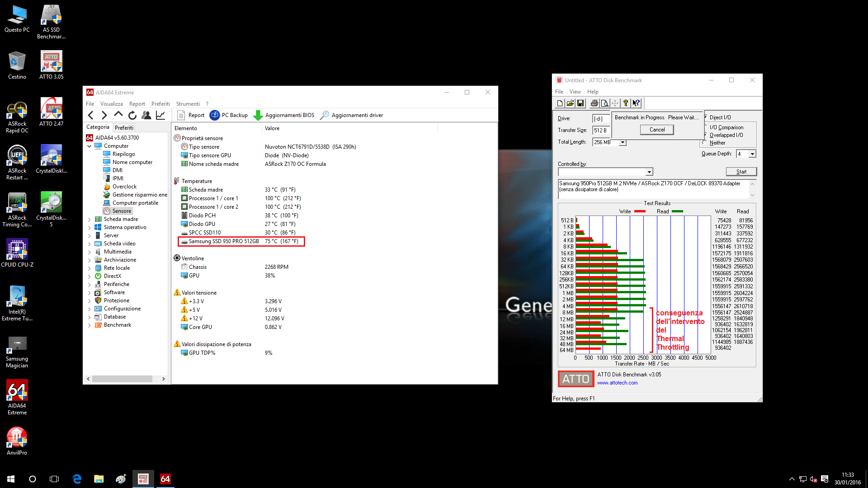Open Microsoft Edge from the taskbar

77,479
